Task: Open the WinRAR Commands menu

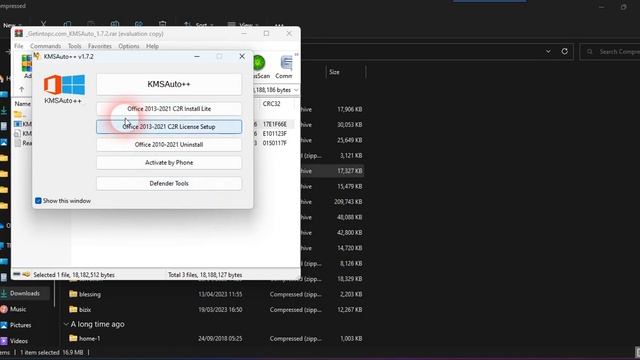Action: (45, 46)
